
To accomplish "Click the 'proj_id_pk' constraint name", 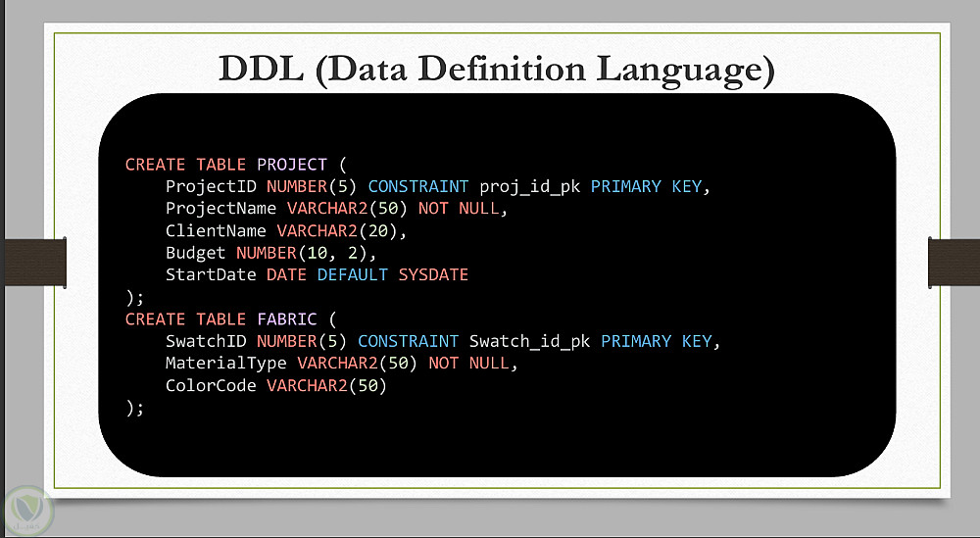I will (x=530, y=187).
